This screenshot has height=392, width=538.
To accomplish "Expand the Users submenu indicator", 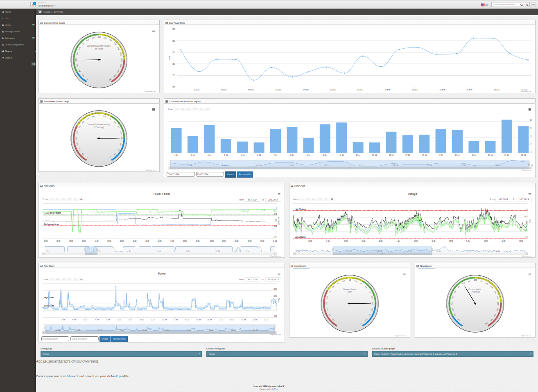I will [x=34, y=25].
